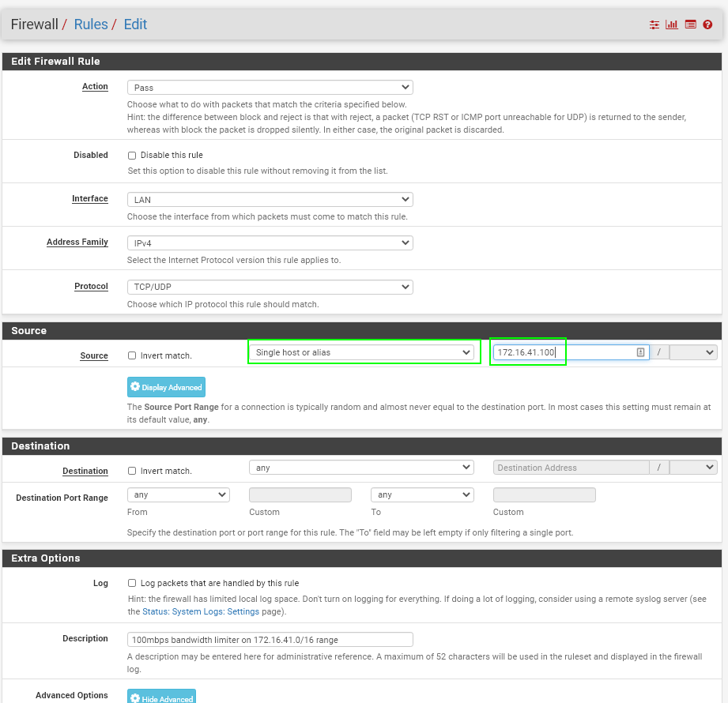Click Source address field with 172.16.41.100
The width and height of the screenshot is (728, 703).
[x=571, y=352]
